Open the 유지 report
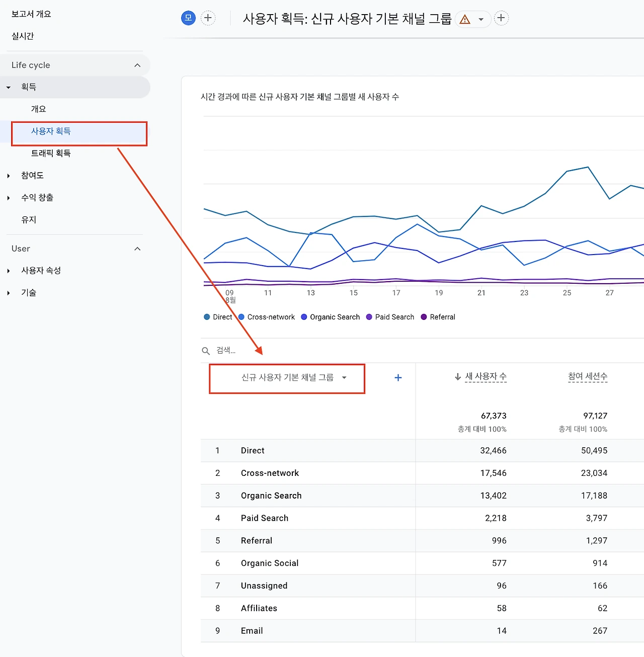This screenshot has height=657, width=644. tap(29, 220)
